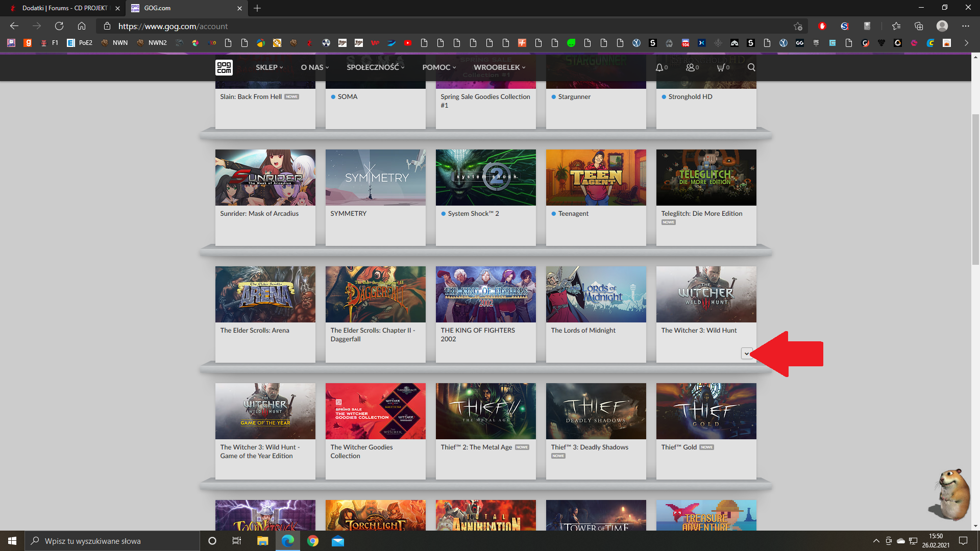Open The Witcher Goodies Collection cover
This screenshot has height=551, width=980.
click(376, 411)
